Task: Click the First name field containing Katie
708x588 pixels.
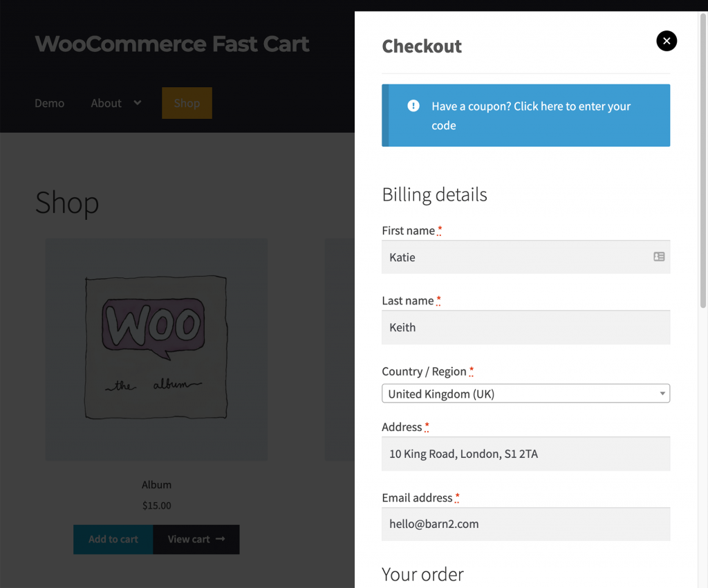Action: (515, 257)
